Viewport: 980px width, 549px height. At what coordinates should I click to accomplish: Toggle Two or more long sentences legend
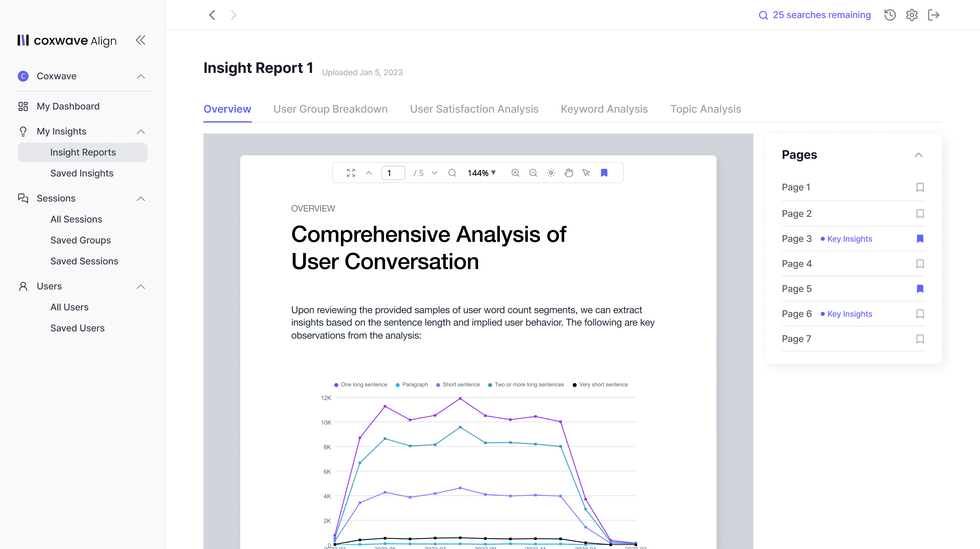coord(526,385)
